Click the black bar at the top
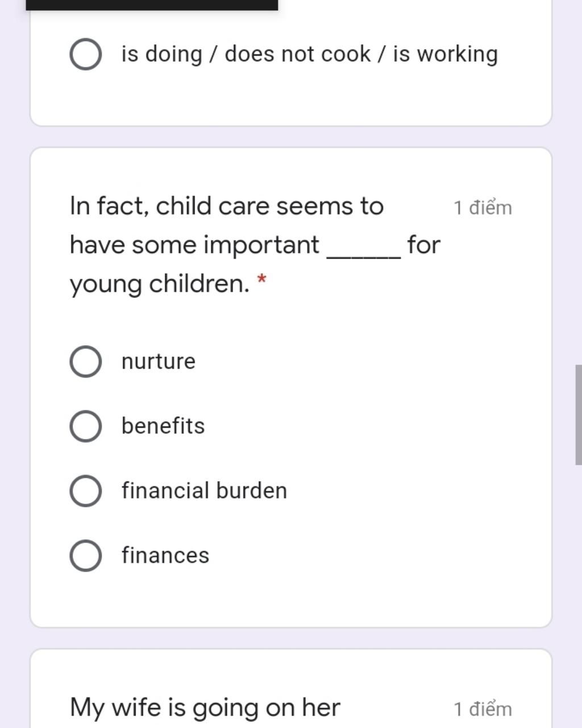582x728 pixels. click(152, 5)
